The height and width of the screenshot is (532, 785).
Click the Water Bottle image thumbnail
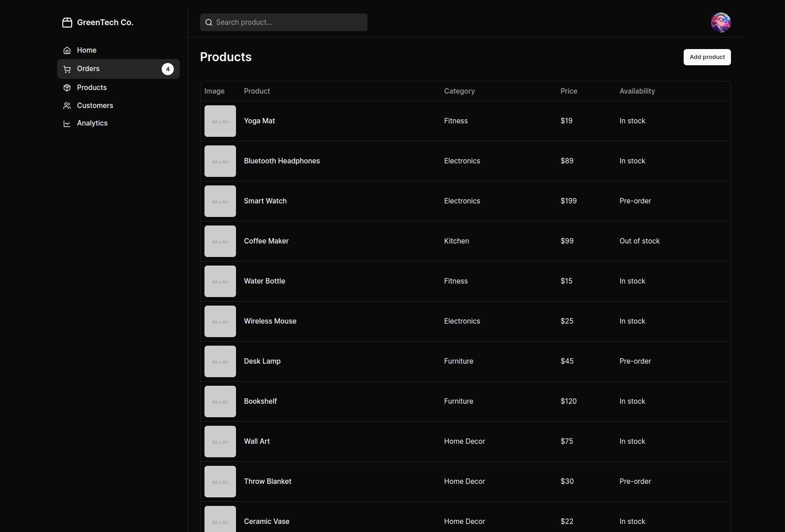220,281
